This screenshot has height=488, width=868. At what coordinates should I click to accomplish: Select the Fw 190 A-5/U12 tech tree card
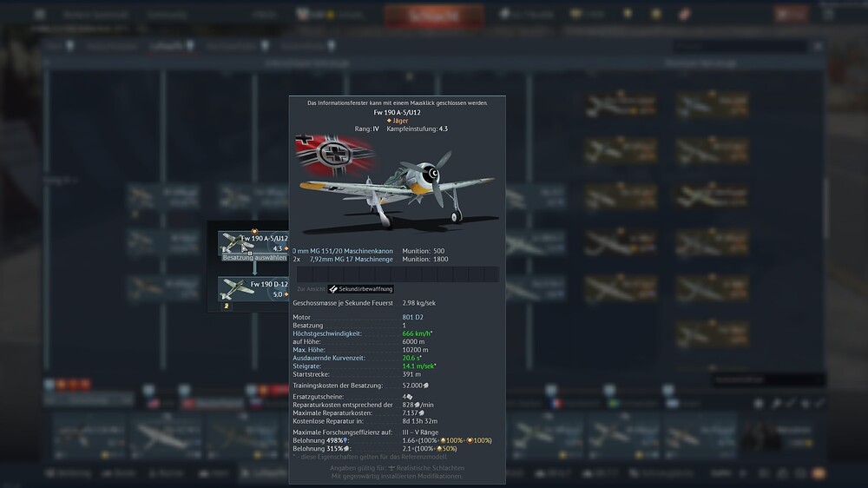coord(253,242)
